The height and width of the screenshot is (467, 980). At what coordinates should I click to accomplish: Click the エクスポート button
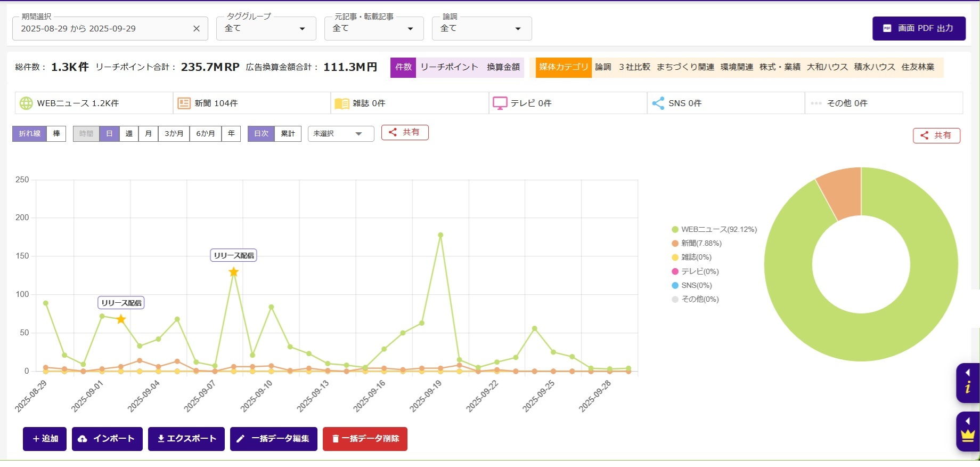coord(186,439)
